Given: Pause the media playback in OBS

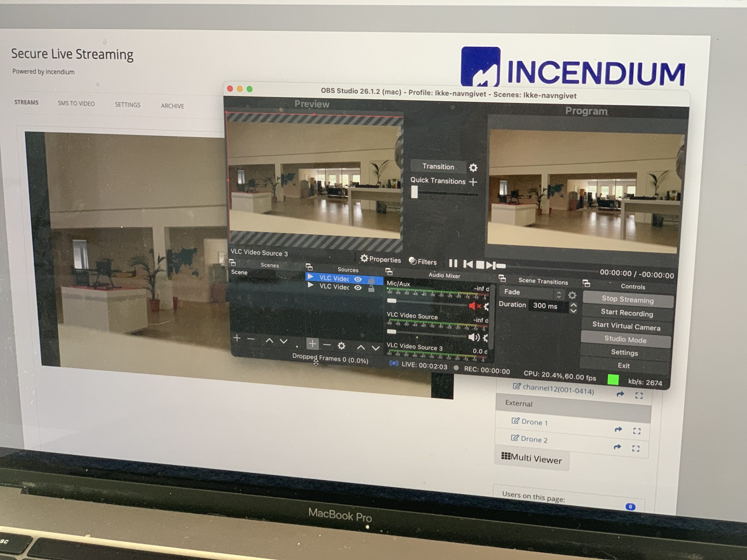Looking at the screenshot, I should point(453,263).
